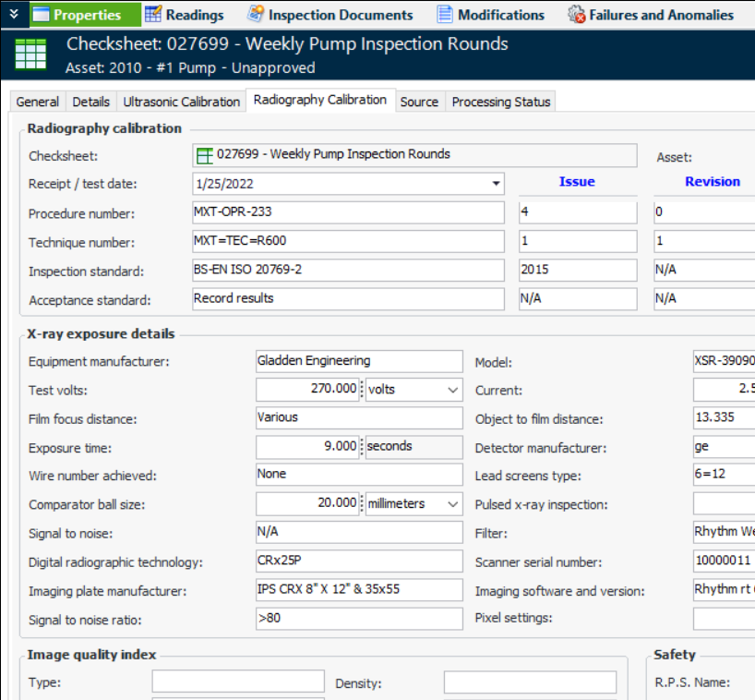Expand the Test volts unit dropdown
Screen dimensions: 755x700
(452, 390)
